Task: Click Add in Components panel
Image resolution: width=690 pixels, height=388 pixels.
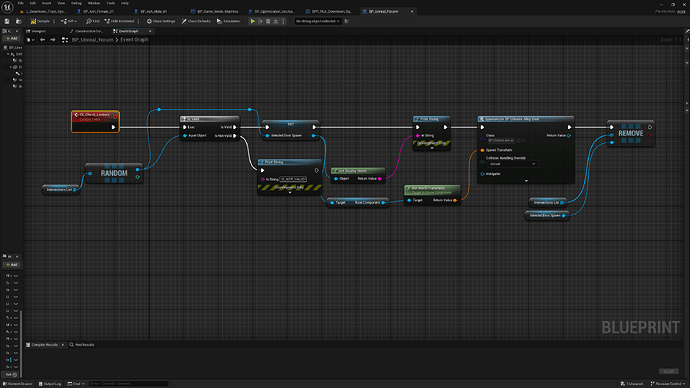Action: (11, 39)
